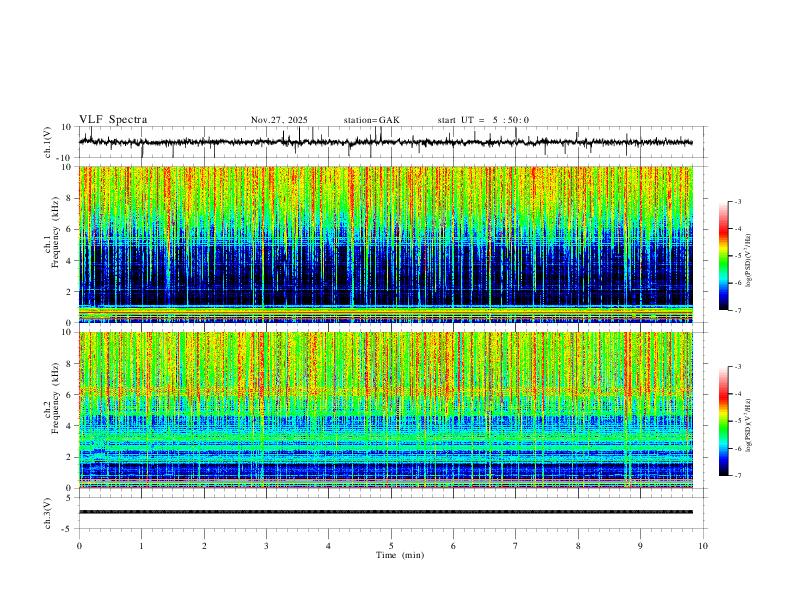Click the ch.1 spectrogram plot area
Viewport: 792px width, 612px height.
386,244
